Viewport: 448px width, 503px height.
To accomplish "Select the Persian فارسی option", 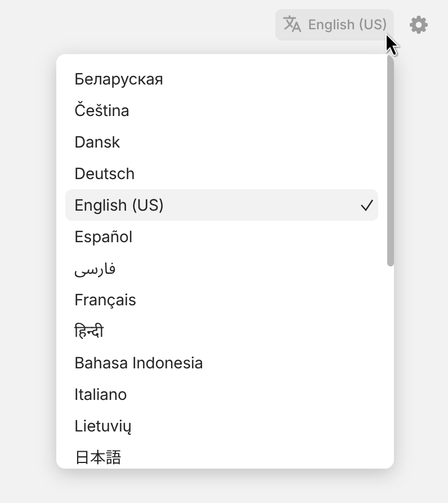I will point(95,269).
